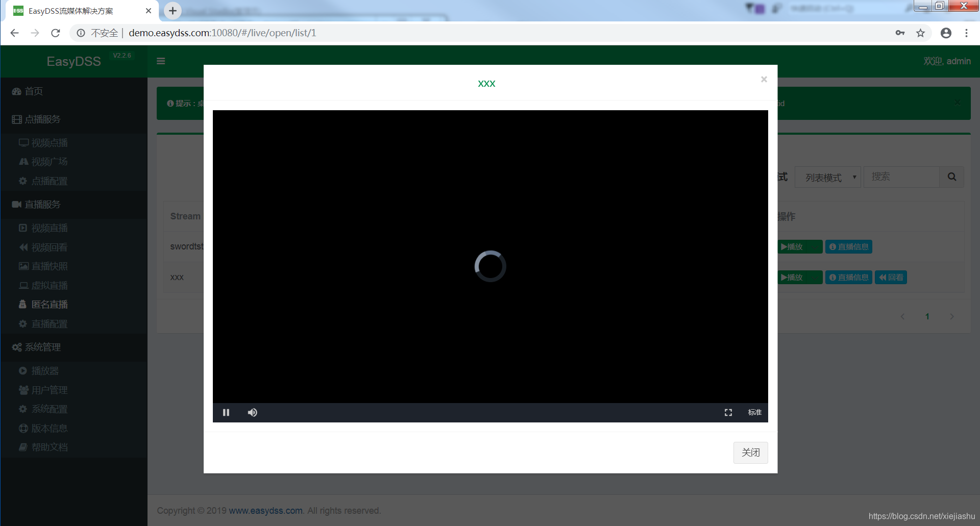Image resolution: width=980 pixels, height=526 pixels.
Task: Open the Chrome profile icon
Action: click(x=946, y=33)
